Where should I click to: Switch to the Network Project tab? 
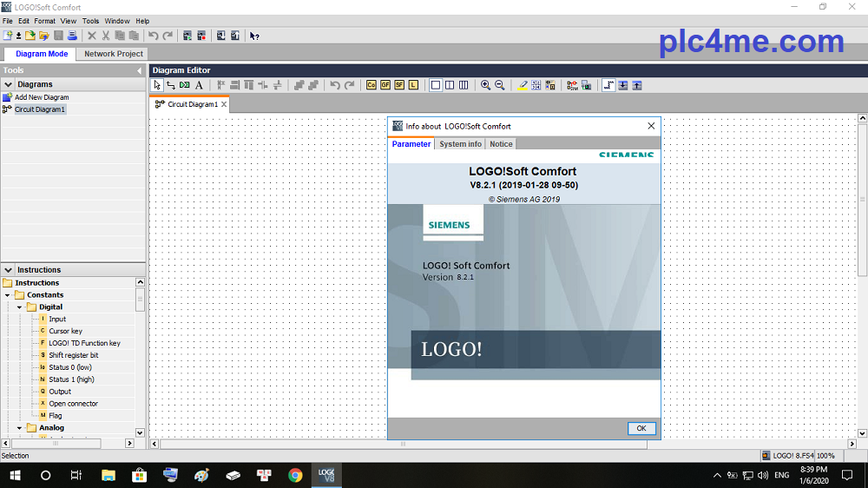click(x=113, y=54)
